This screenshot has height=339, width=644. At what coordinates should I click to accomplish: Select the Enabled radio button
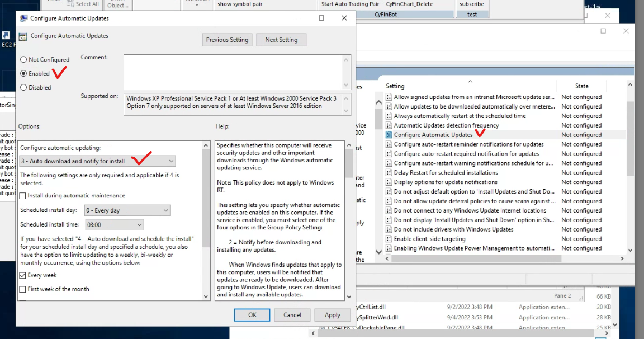23,73
